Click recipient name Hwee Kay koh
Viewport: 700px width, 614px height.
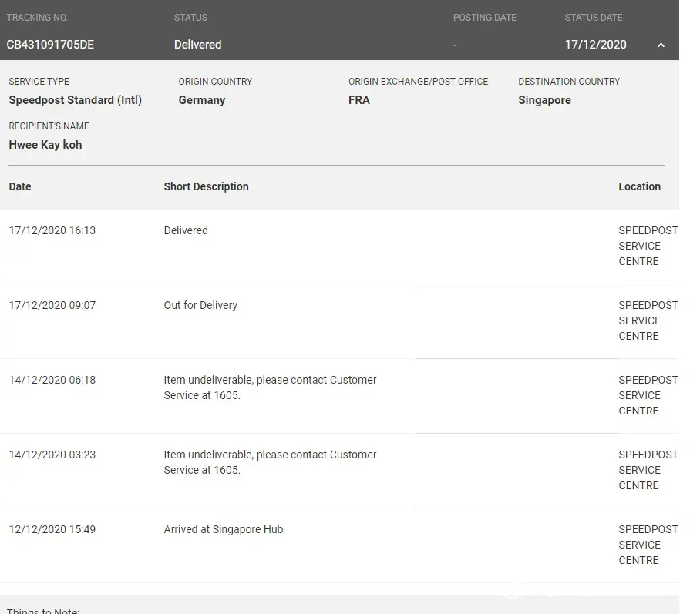45,145
